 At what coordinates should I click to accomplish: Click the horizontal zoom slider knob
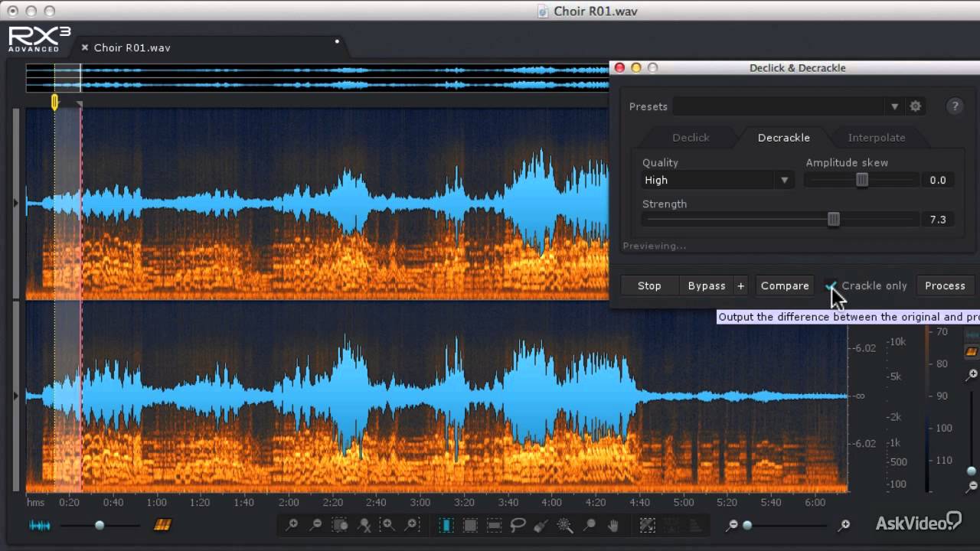coord(747,525)
